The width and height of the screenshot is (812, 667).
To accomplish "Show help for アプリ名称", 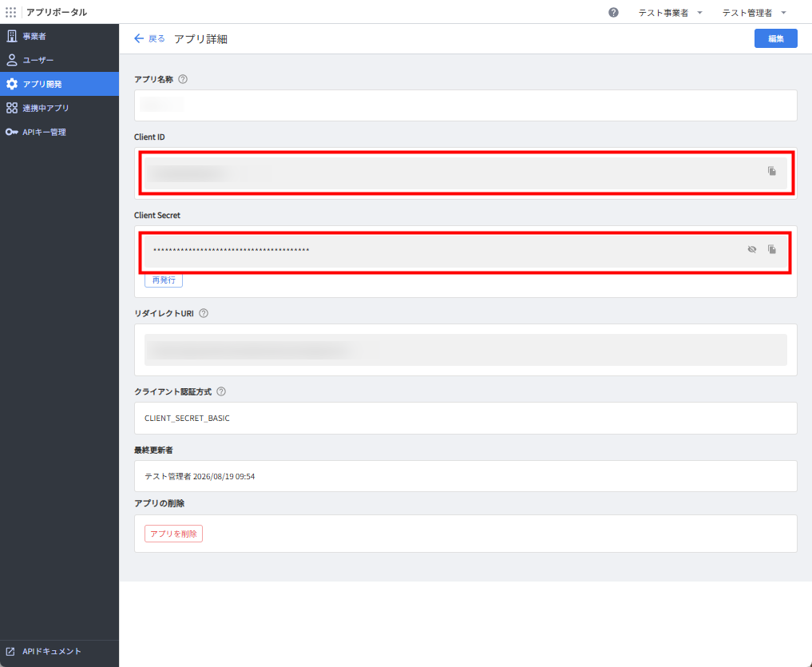I will pos(183,79).
